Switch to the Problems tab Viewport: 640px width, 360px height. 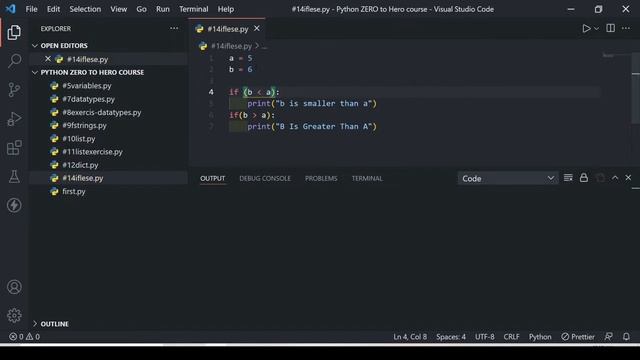321,178
